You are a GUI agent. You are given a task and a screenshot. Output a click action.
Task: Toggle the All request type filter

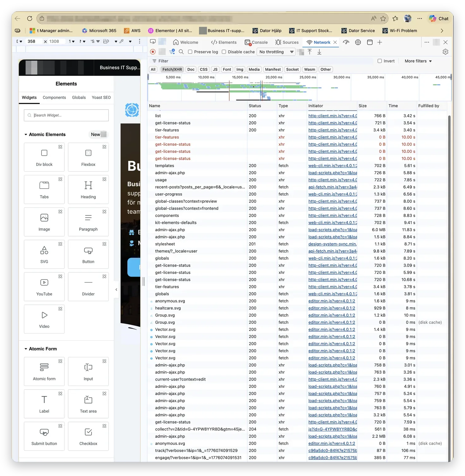pyautogui.click(x=153, y=69)
